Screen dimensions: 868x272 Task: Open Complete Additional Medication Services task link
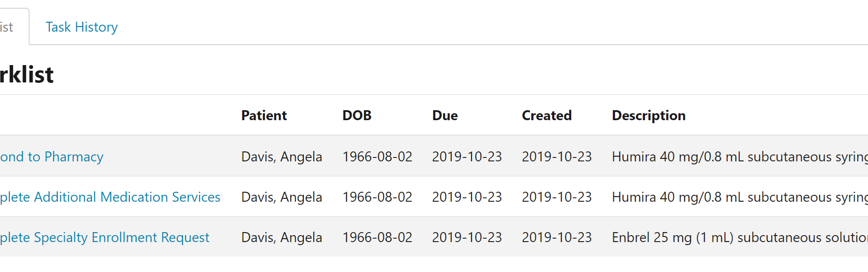pyautogui.click(x=110, y=197)
